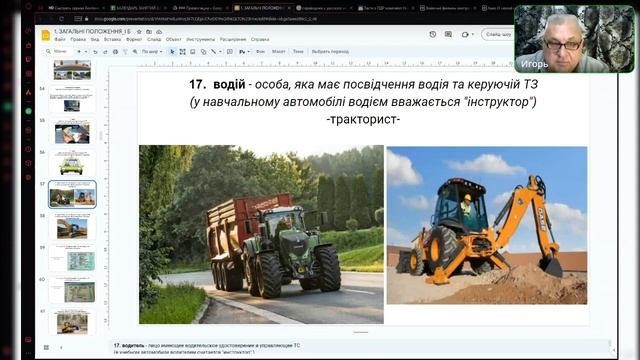Open the По шир zoom dropdown

click(x=152, y=52)
